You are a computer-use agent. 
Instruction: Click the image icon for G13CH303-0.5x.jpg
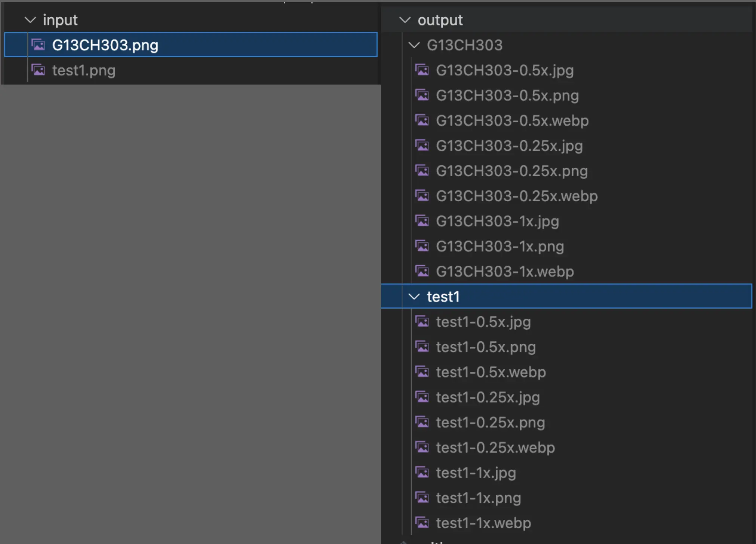point(422,70)
